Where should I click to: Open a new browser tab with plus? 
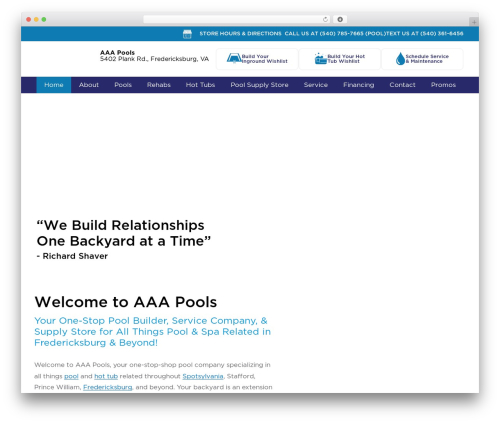click(474, 22)
